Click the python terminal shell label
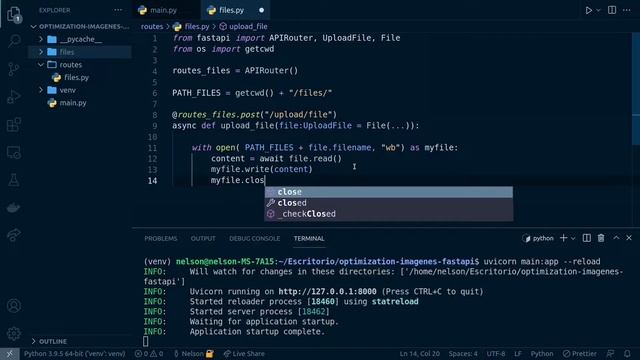The width and height of the screenshot is (640, 360). pyautogui.click(x=538, y=238)
